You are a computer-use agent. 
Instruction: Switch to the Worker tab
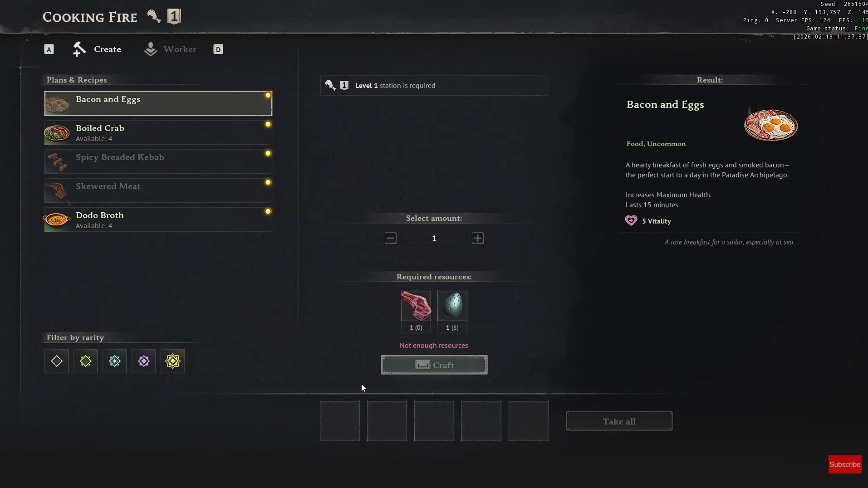(170, 49)
